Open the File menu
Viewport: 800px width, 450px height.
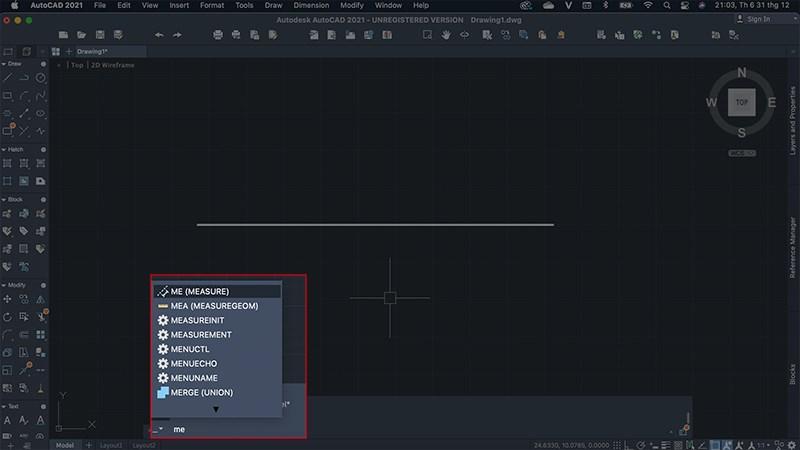coord(100,5)
